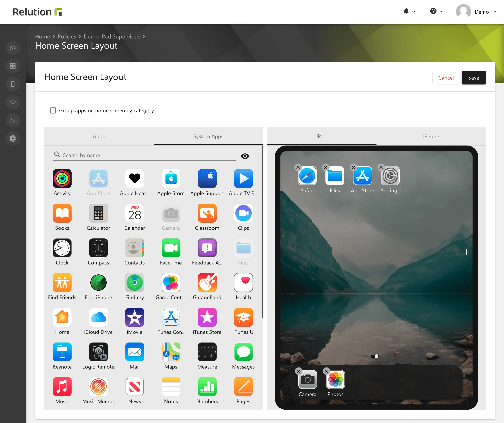Viewport: 504px width, 423px height.
Task: Select the Logic Remote icon
Action: coord(98,352)
